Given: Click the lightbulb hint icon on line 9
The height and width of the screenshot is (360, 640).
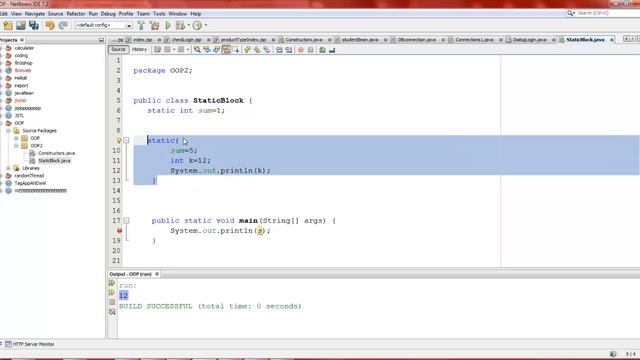Looking at the screenshot, I should click(x=119, y=140).
